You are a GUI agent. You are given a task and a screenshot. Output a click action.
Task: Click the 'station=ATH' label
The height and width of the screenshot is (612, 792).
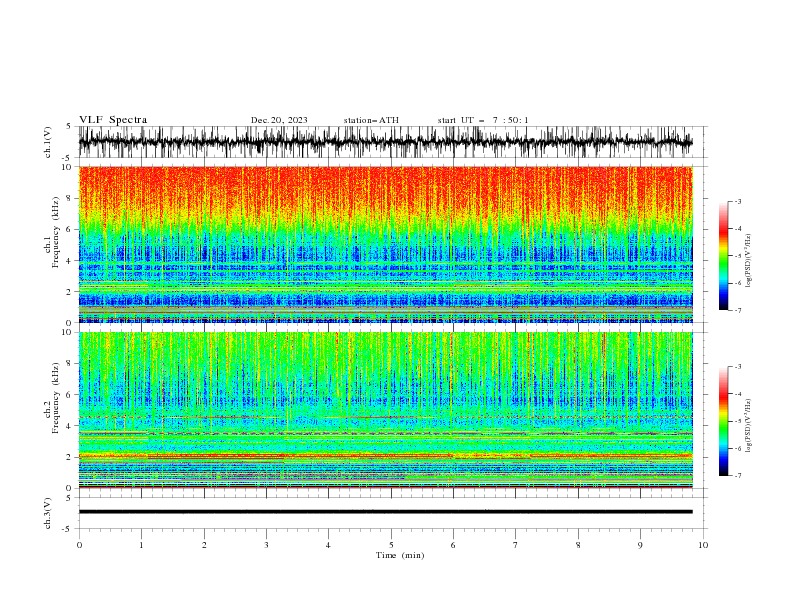371,120
